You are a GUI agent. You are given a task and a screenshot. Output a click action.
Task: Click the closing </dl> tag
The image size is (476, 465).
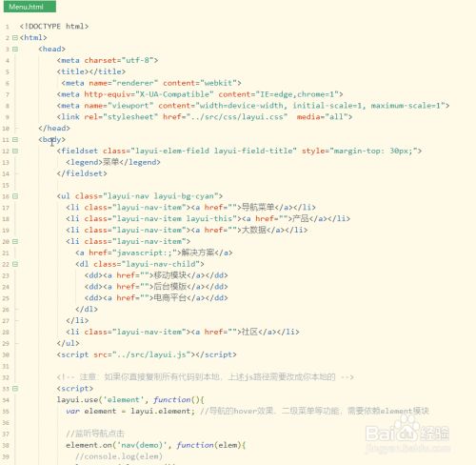coord(87,309)
